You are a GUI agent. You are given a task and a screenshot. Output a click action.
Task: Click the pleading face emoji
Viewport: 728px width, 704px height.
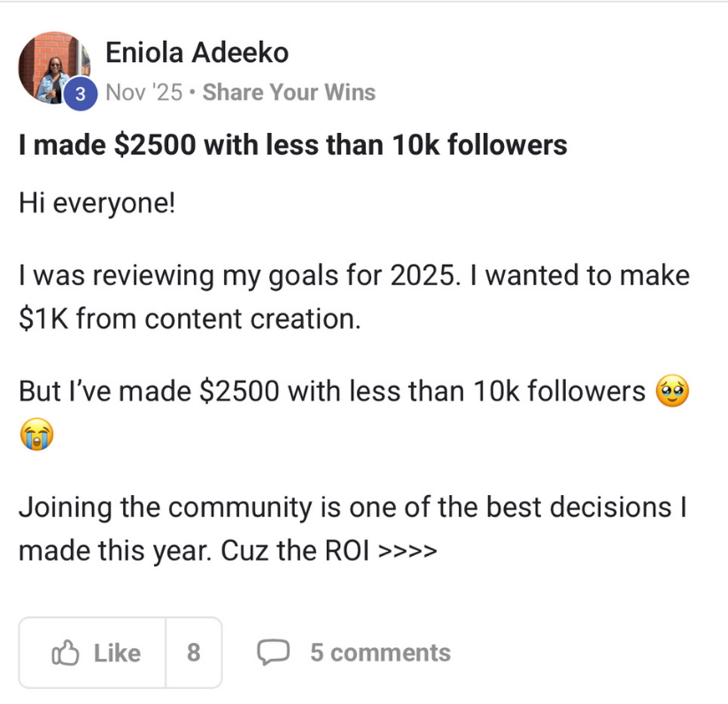(670, 391)
